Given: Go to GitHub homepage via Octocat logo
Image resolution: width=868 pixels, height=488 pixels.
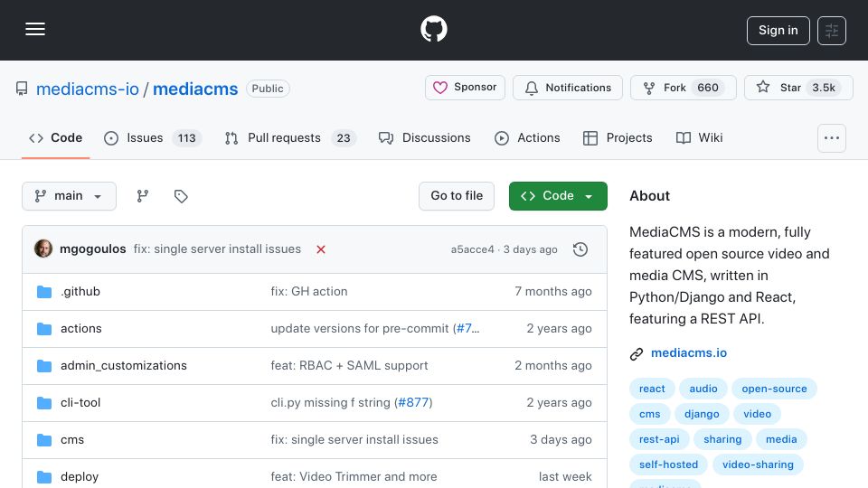Looking at the screenshot, I should pos(433,29).
